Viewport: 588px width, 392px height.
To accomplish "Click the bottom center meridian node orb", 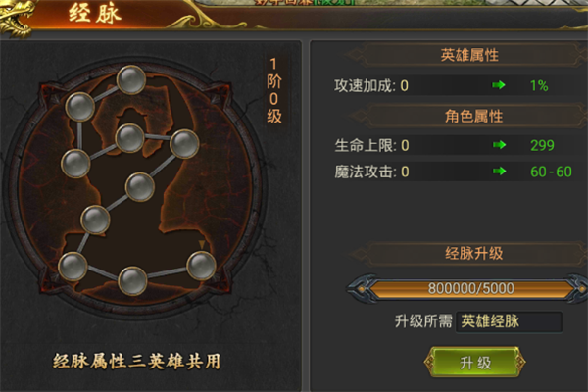I will [x=132, y=281].
